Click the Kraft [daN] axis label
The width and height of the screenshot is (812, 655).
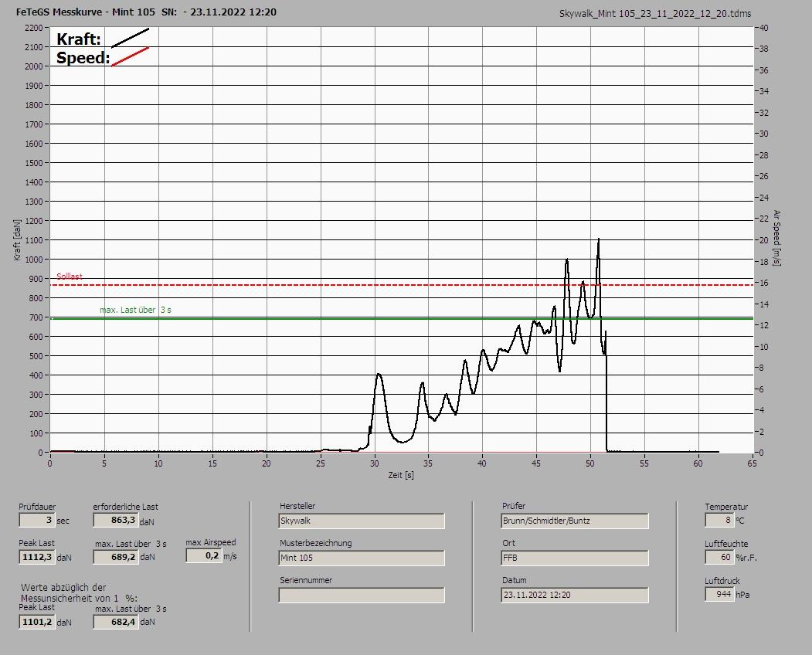17,239
